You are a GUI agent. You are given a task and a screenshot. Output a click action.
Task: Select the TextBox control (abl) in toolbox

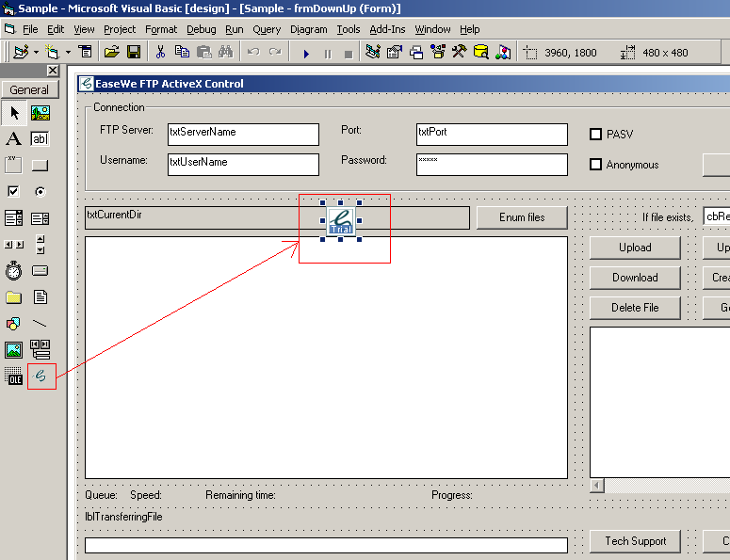click(x=41, y=138)
